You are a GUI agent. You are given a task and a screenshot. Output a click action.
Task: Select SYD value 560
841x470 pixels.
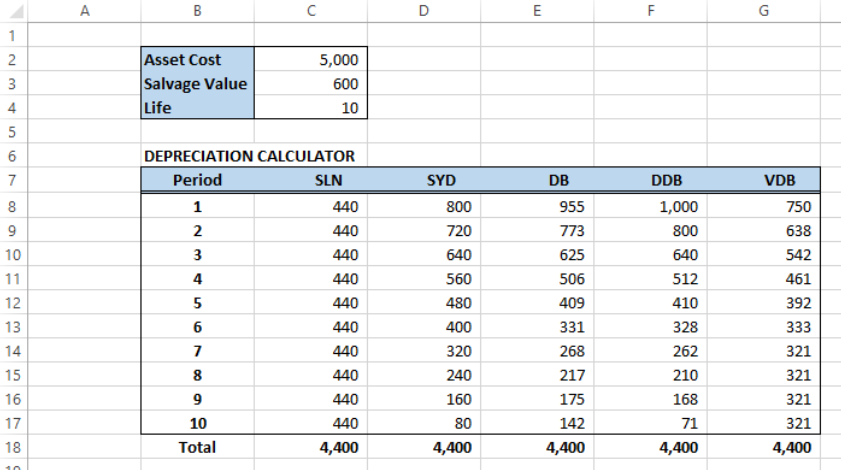tap(424, 279)
